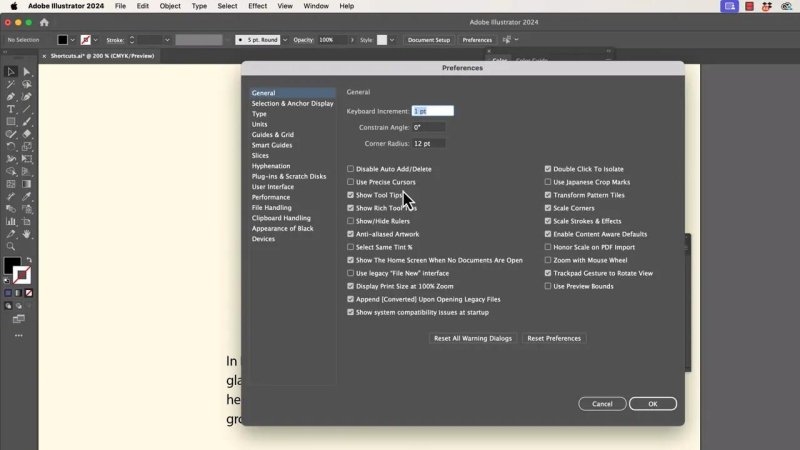
Task: Open Edit Toolbar three-dots button
Action: (x=19, y=336)
